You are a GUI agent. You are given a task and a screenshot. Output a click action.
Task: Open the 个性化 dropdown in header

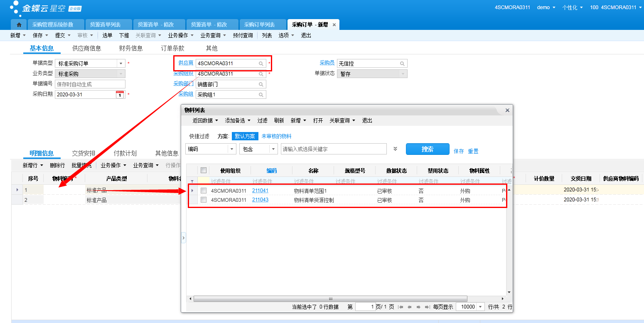click(573, 7)
